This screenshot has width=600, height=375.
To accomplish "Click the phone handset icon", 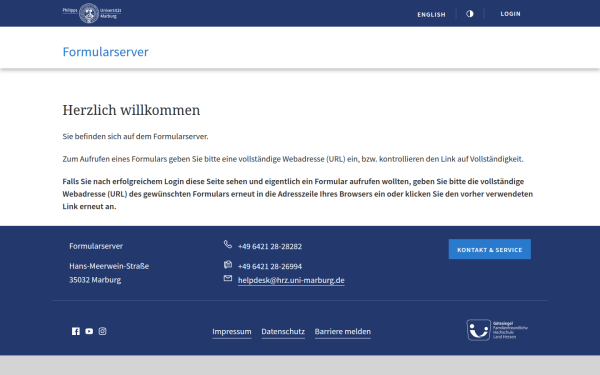I will 228,244.
